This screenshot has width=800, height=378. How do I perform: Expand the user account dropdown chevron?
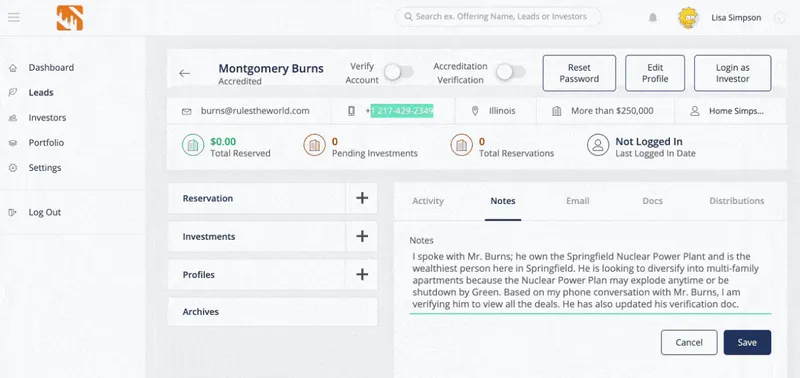780,18
